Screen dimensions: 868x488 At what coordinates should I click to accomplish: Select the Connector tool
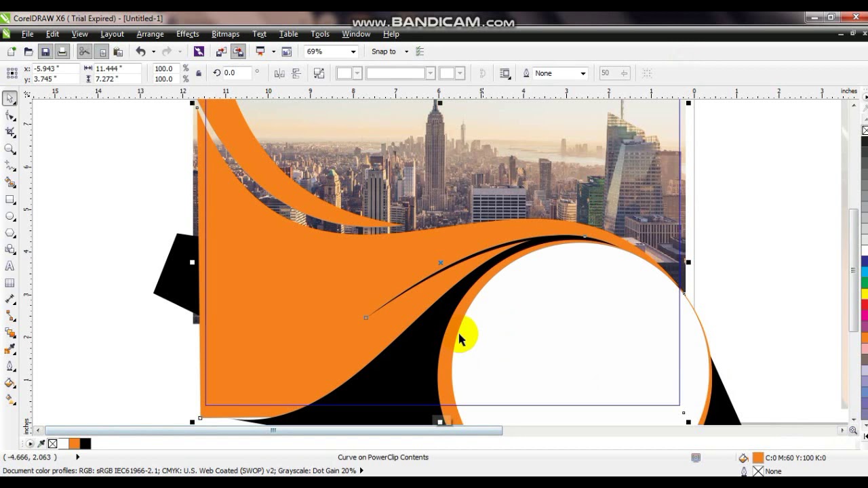(x=10, y=317)
